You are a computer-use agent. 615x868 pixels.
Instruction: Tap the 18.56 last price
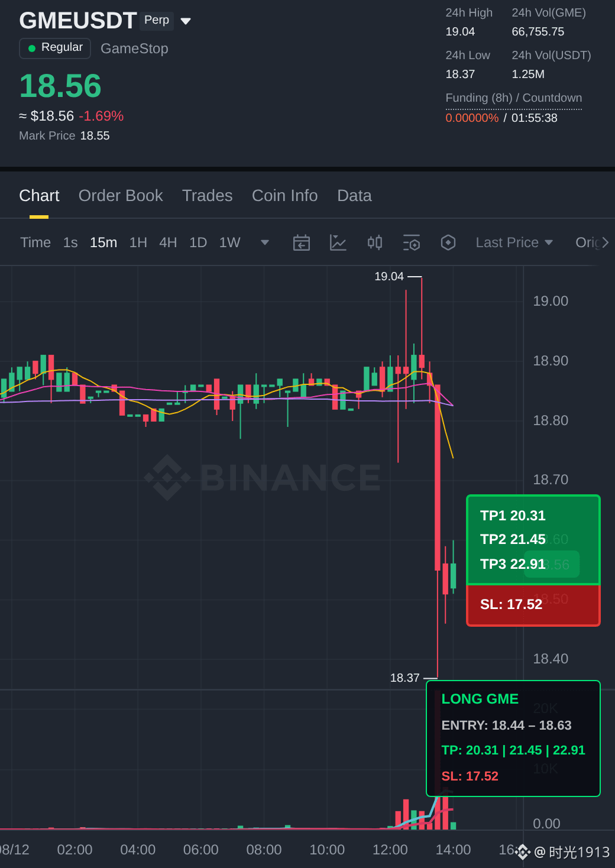60,86
